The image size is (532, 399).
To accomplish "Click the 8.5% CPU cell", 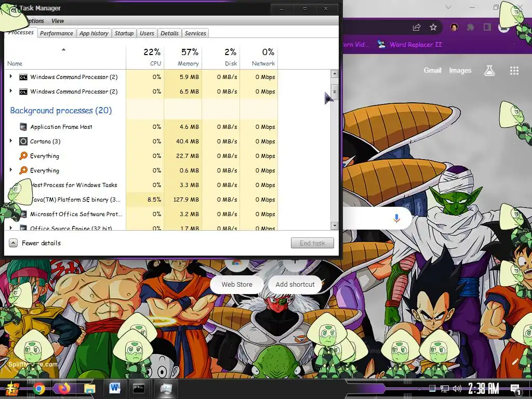I will tap(145, 199).
